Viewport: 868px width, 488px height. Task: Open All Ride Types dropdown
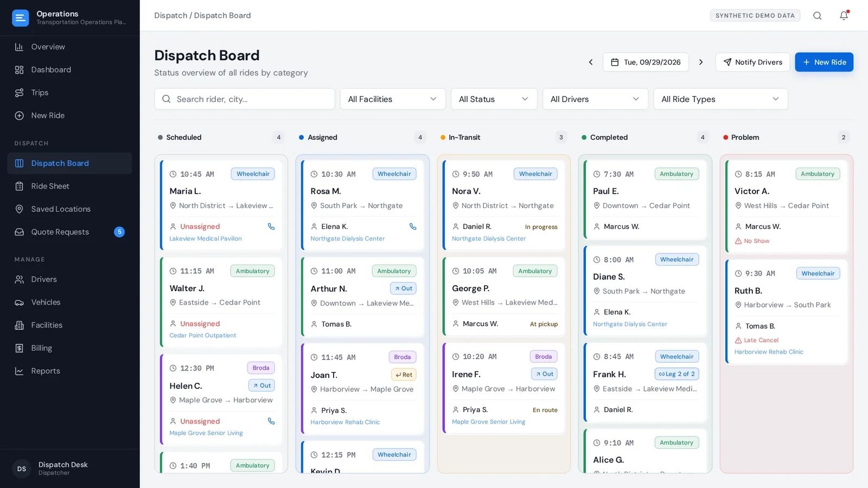pos(720,99)
